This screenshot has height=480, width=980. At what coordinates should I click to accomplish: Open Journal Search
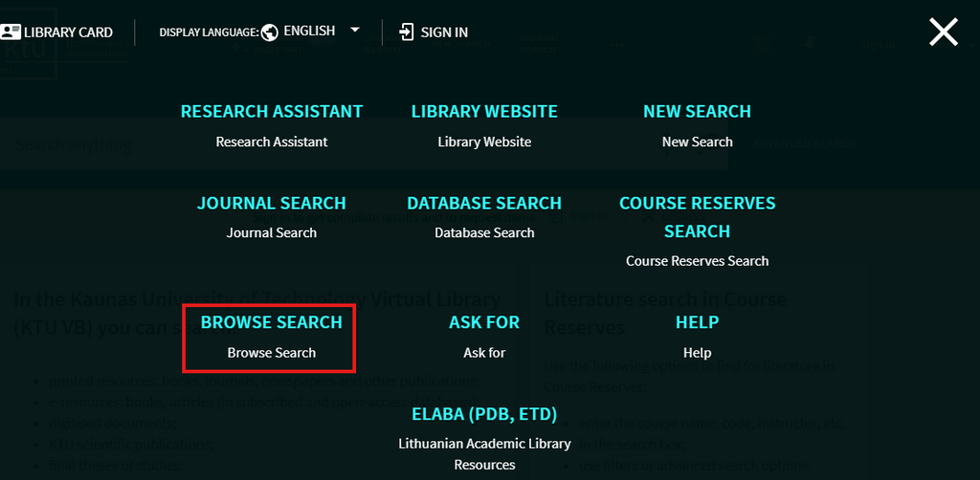click(272, 204)
